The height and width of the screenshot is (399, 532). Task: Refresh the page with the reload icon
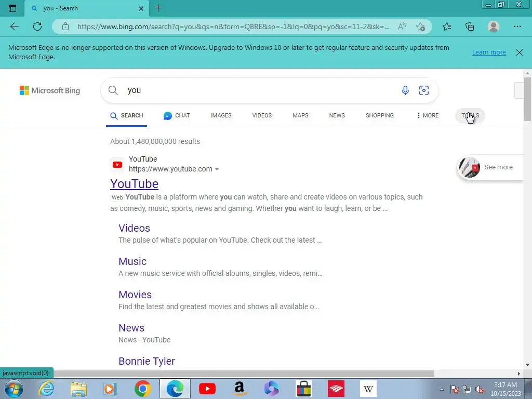[x=37, y=26]
